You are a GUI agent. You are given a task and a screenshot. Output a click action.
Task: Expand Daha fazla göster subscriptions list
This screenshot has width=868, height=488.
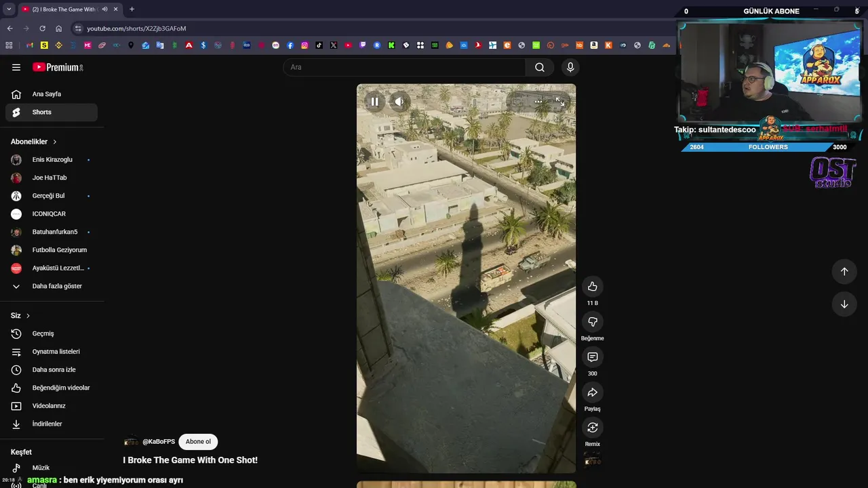pos(52,286)
